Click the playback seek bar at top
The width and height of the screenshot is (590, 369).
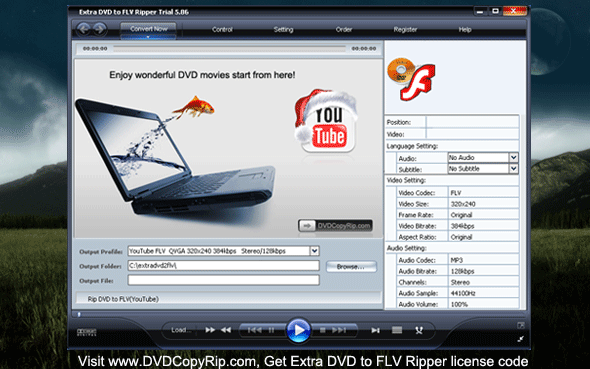point(230,49)
